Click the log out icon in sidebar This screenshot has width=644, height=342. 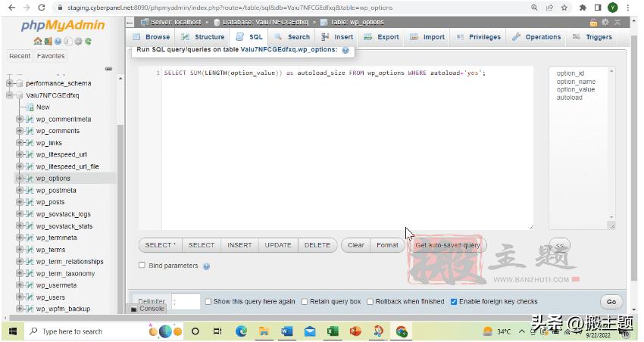(48, 41)
